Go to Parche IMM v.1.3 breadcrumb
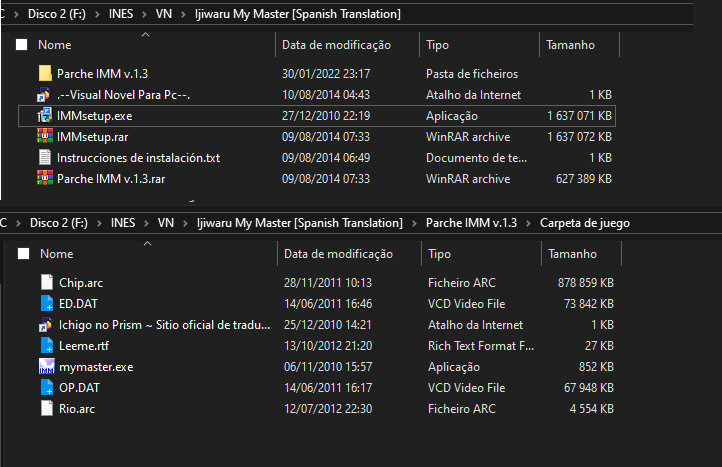 (x=471, y=223)
